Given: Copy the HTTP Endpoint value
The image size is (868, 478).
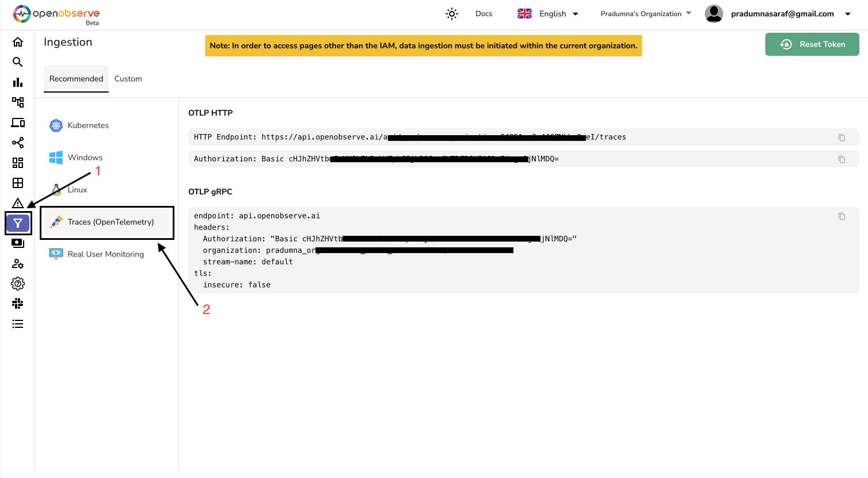Looking at the screenshot, I should 842,137.
